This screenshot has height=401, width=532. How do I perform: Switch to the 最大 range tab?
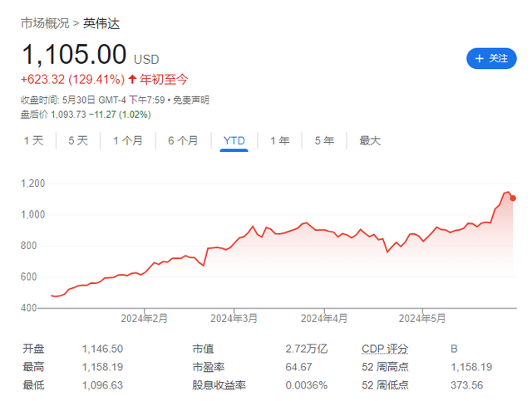370,140
